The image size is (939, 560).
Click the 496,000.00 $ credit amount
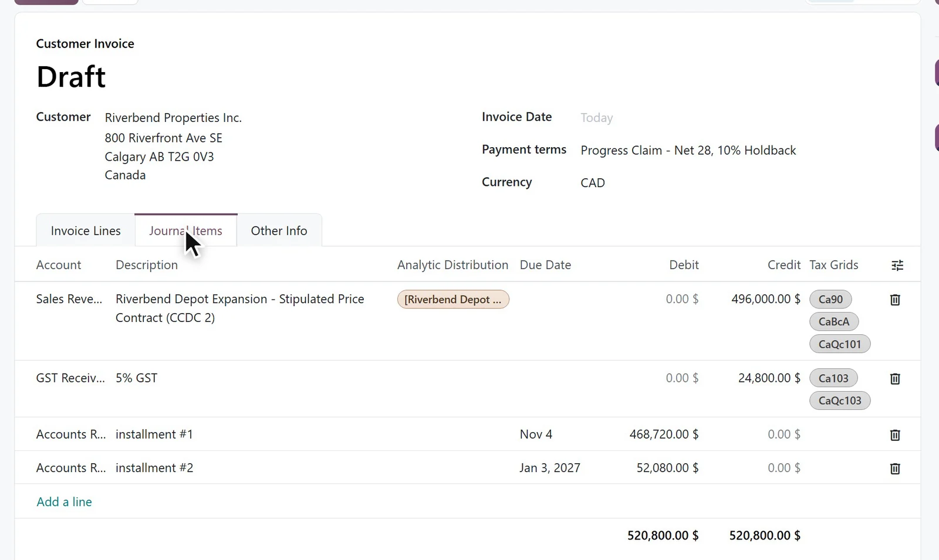(766, 299)
